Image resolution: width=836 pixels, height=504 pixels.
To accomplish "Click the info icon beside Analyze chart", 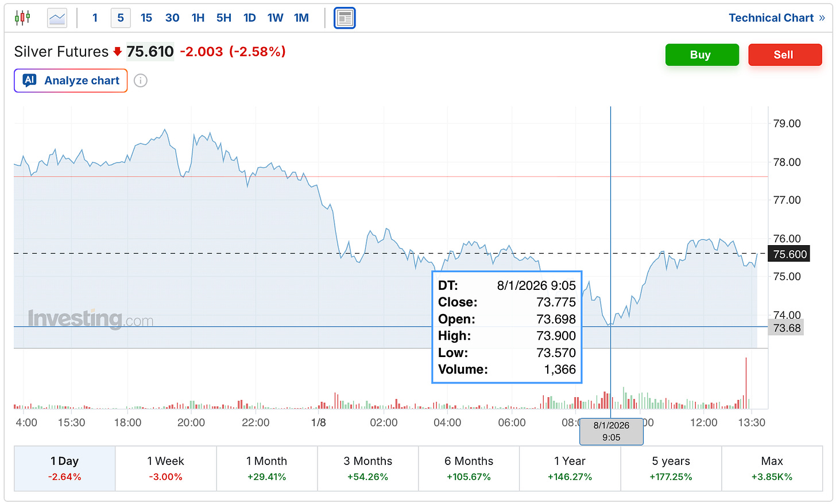I will click(141, 81).
